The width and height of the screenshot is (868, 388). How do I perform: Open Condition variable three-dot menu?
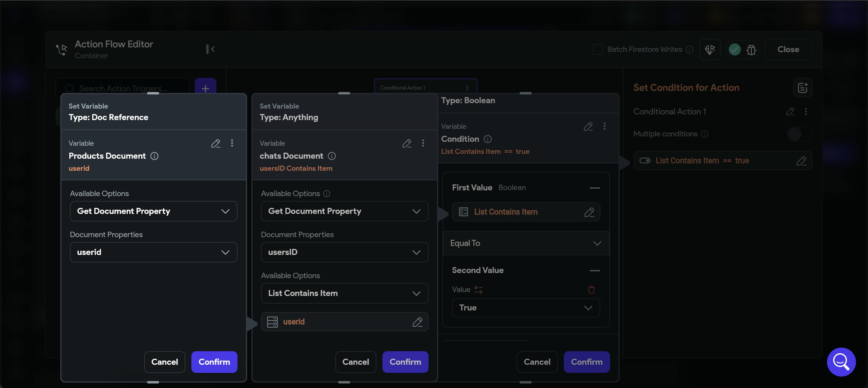coord(605,126)
